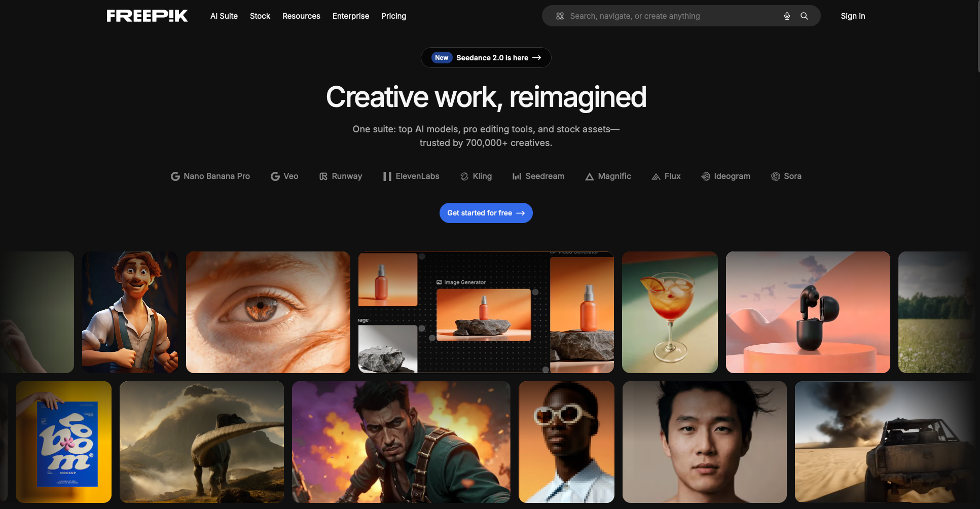The width and height of the screenshot is (980, 509).
Task: Click the Creative work, reimagined headline
Action: coord(486,97)
